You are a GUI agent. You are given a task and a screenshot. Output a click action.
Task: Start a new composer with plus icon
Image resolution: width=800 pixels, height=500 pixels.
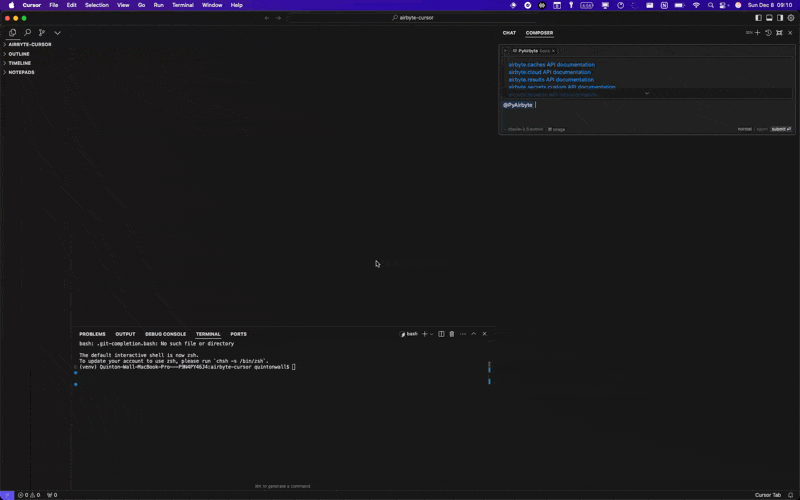(x=758, y=33)
